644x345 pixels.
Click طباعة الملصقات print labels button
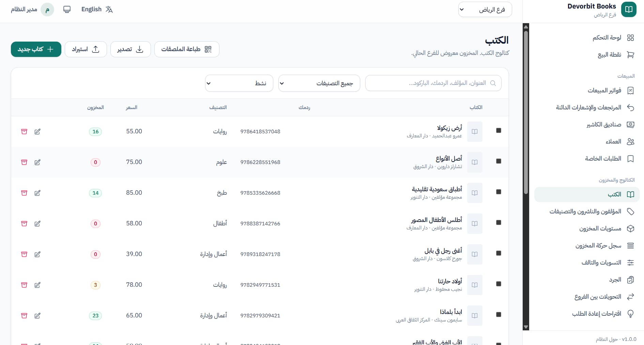[x=187, y=49]
